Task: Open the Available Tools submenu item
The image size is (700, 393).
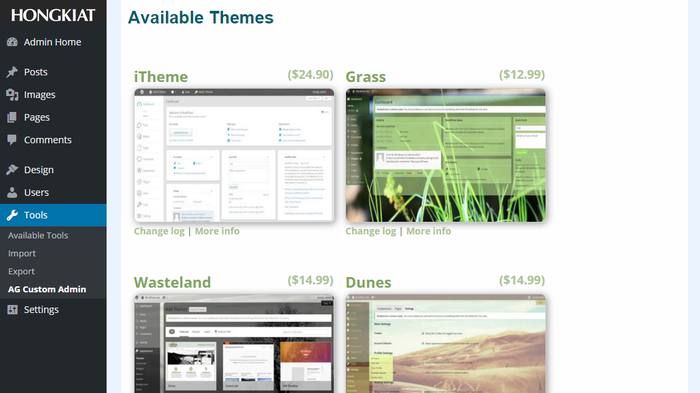Action: (38, 235)
